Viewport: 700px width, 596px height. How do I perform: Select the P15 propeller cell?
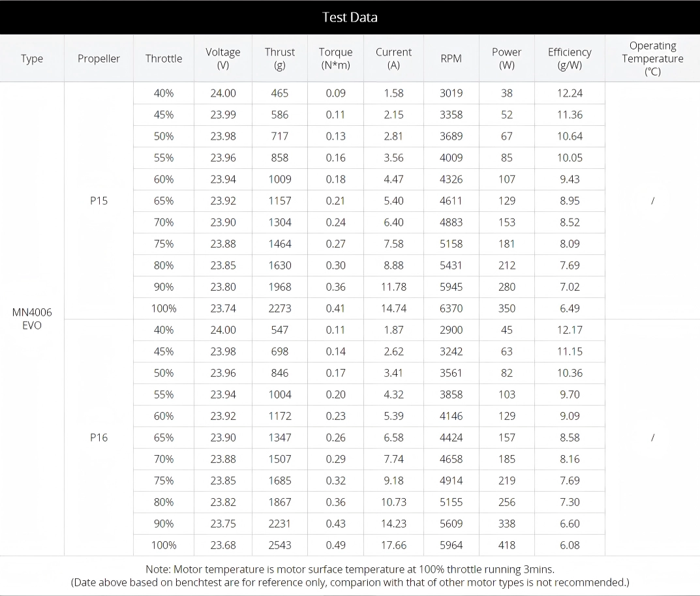(x=99, y=201)
